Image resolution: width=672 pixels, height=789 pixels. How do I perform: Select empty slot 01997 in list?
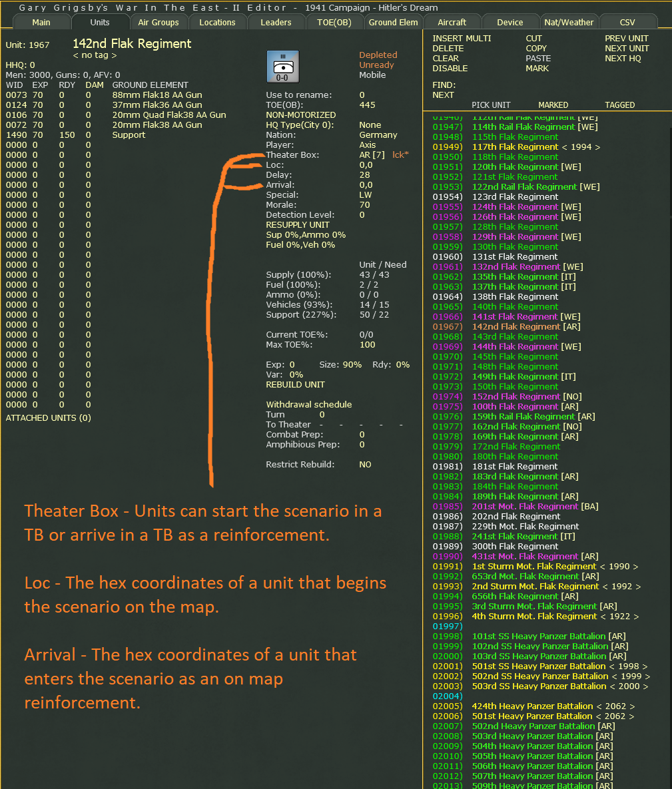pos(448,626)
